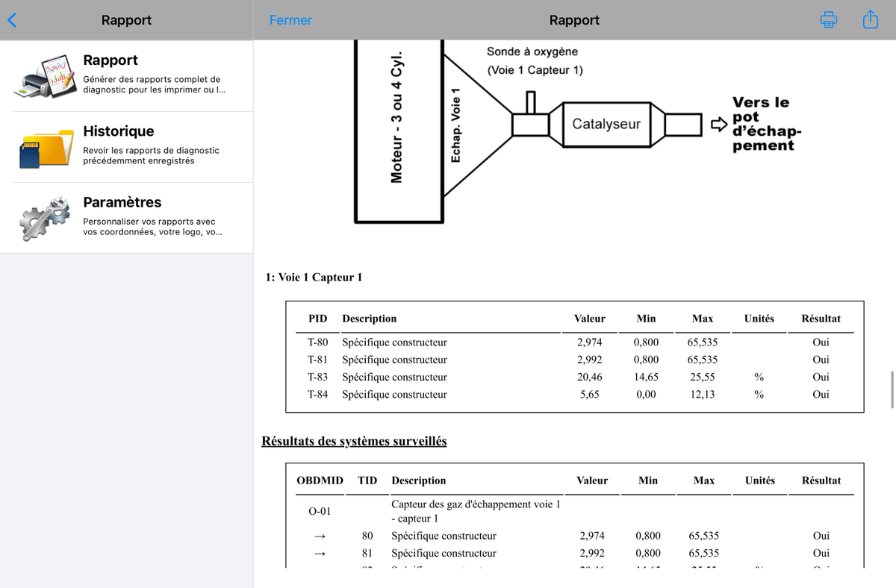Select the T-80 table row
Screen dimensions: 896x588
click(x=575, y=343)
